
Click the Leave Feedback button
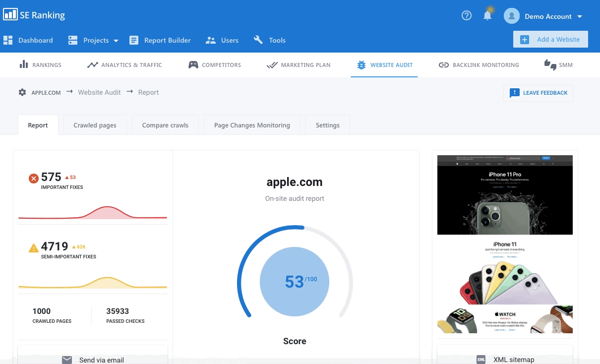click(x=538, y=93)
